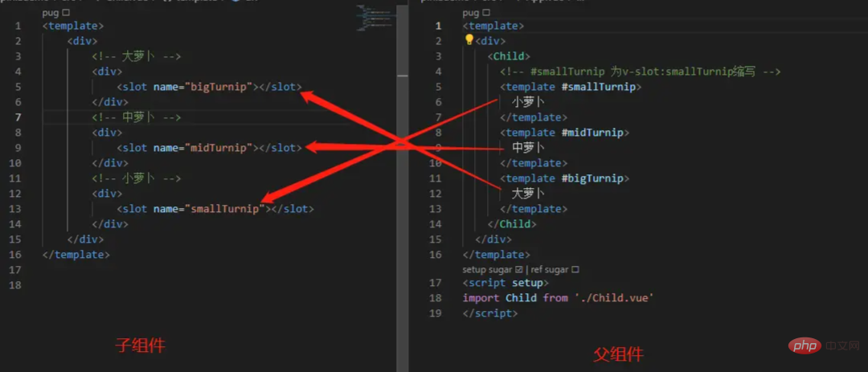The image size is (868, 372).
Task: Click the opening <Child> tag
Action: click(509, 56)
